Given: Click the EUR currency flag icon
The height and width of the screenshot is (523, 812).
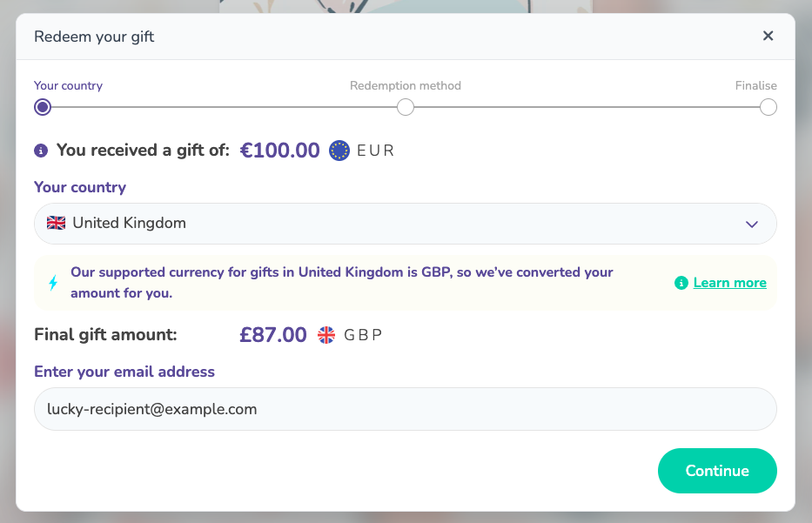Looking at the screenshot, I should 339,150.
